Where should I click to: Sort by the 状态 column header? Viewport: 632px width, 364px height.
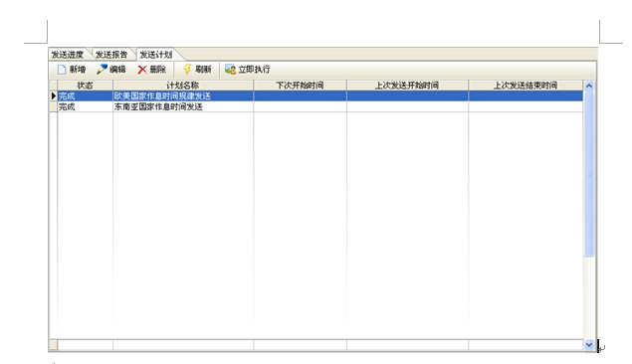pos(85,85)
